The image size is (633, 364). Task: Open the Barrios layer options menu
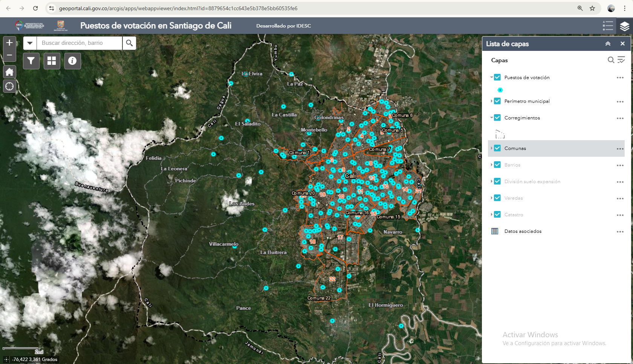pyautogui.click(x=620, y=165)
